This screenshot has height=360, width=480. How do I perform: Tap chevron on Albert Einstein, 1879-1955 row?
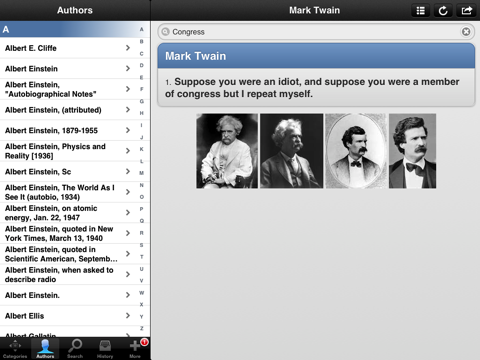128,130
